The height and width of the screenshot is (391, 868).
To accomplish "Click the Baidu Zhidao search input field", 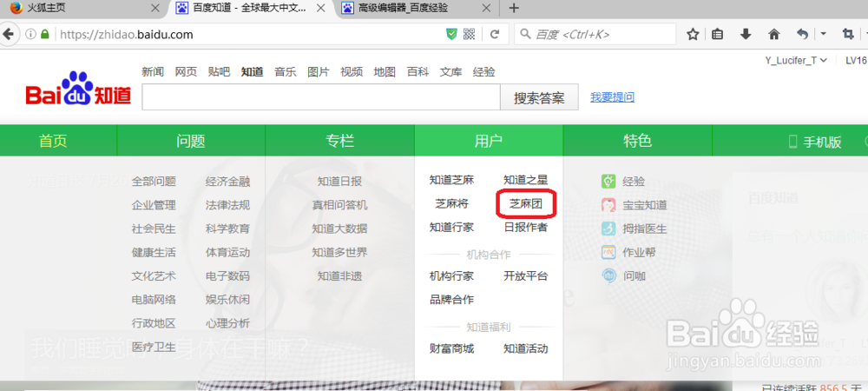I will (321, 97).
